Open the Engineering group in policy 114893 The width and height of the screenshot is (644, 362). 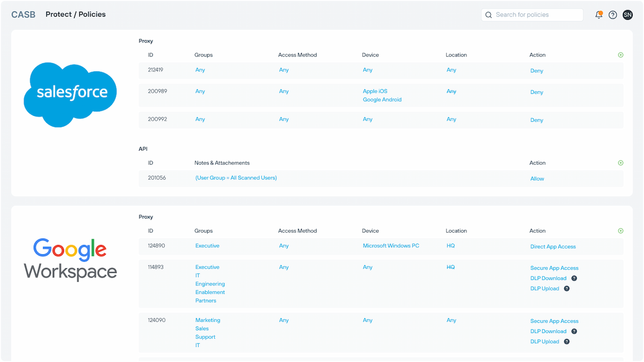[x=210, y=284]
